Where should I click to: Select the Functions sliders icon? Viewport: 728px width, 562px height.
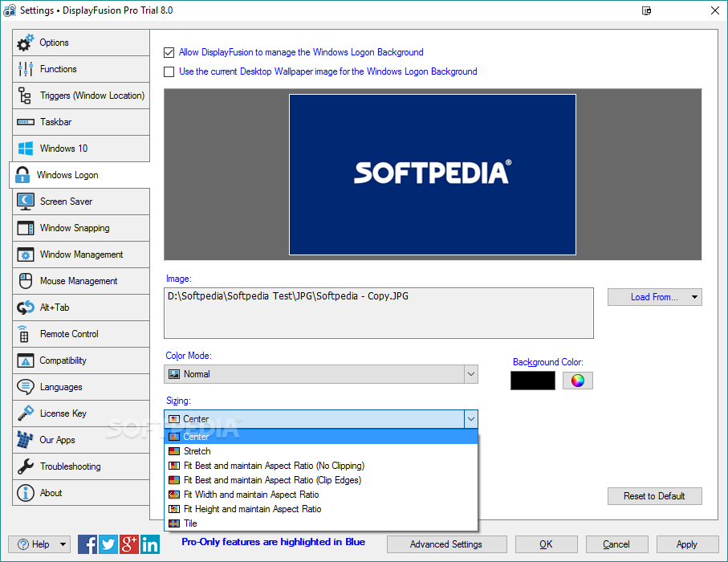coord(25,69)
